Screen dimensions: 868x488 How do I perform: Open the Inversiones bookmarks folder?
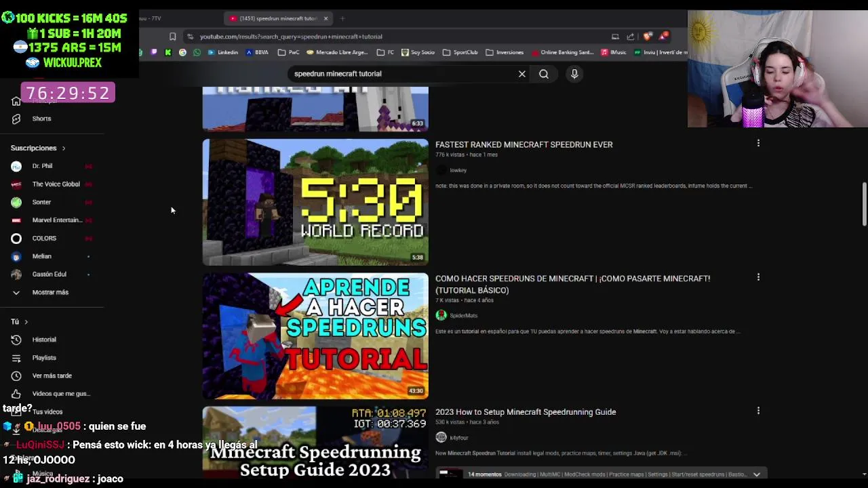pyautogui.click(x=505, y=52)
